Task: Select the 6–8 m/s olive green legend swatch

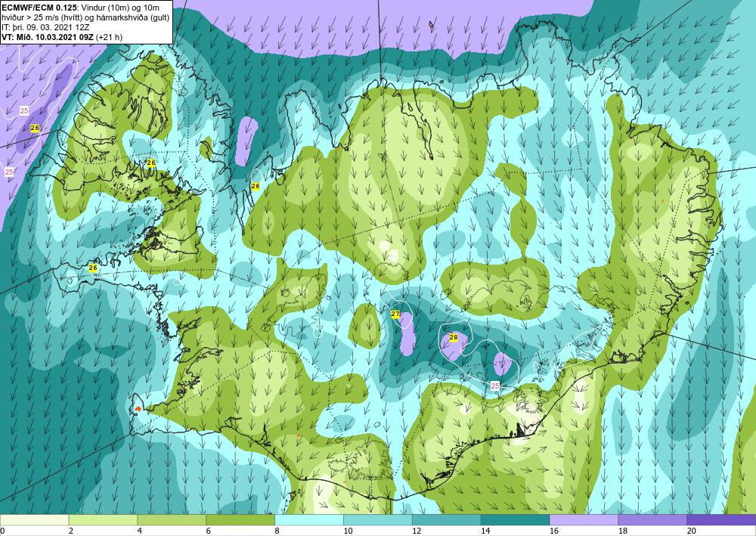Action: (x=240, y=519)
